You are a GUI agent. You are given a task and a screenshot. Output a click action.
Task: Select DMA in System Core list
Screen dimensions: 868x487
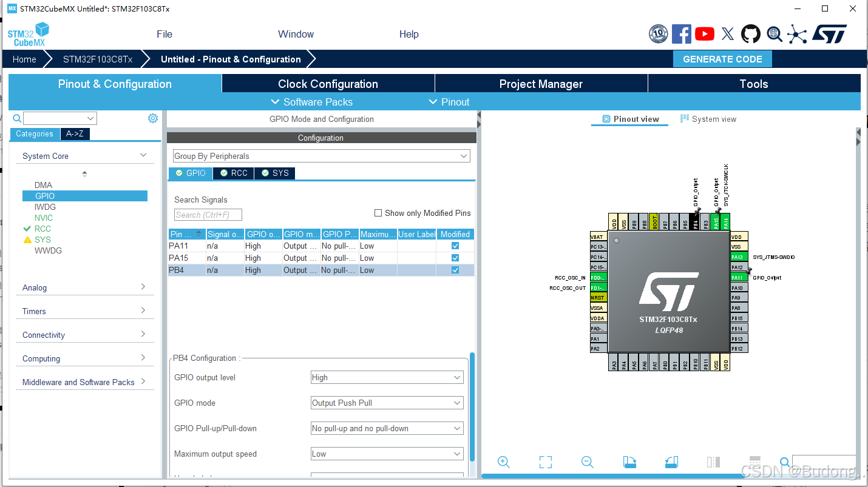[43, 185]
